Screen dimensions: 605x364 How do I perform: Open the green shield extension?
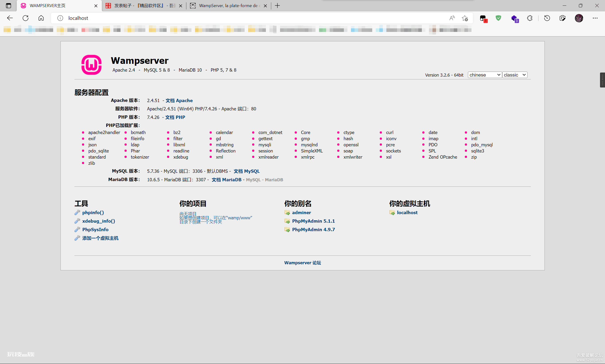(x=498, y=18)
